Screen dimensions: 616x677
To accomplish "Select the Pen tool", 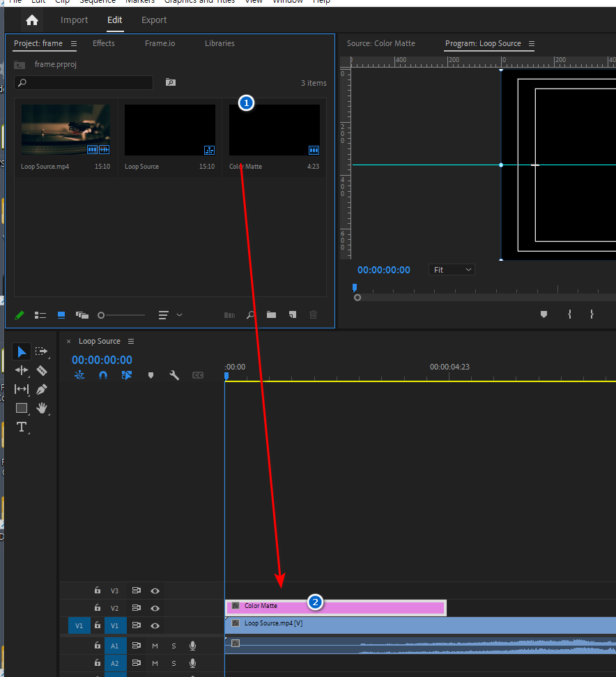I will [42, 389].
